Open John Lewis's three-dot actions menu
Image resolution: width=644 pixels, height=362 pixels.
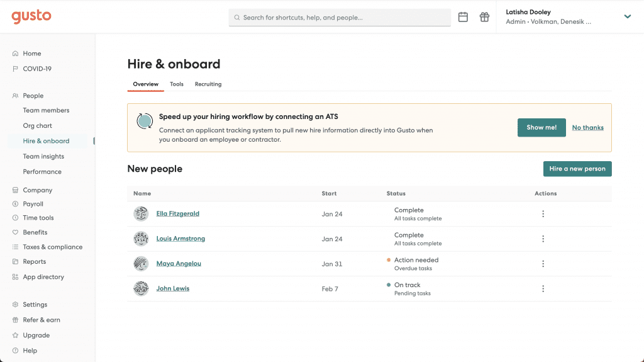point(543,289)
